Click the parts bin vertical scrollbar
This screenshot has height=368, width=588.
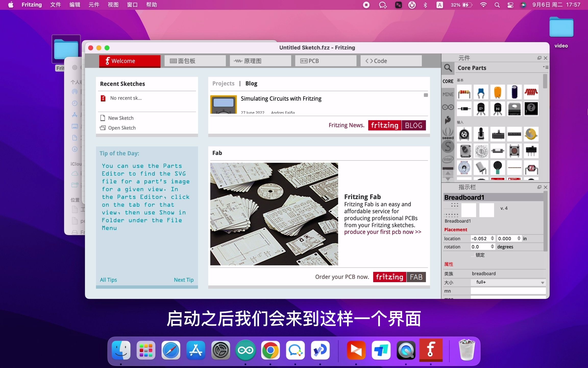pos(545,81)
